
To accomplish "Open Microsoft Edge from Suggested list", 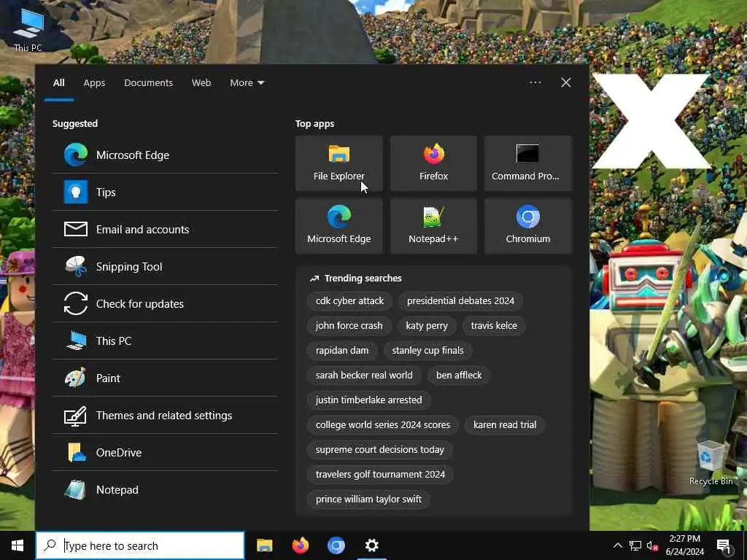I will click(x=166, y=155).
